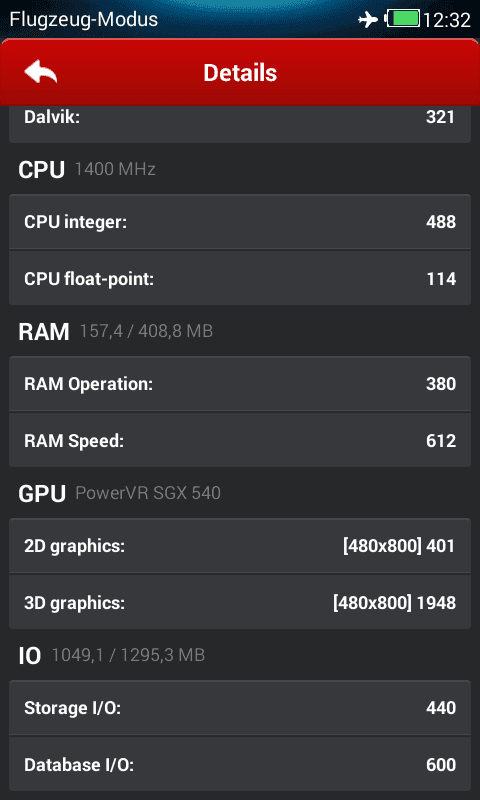Select the CPU integer row
The image size is (480, 800).
click(x=240, y=222)
